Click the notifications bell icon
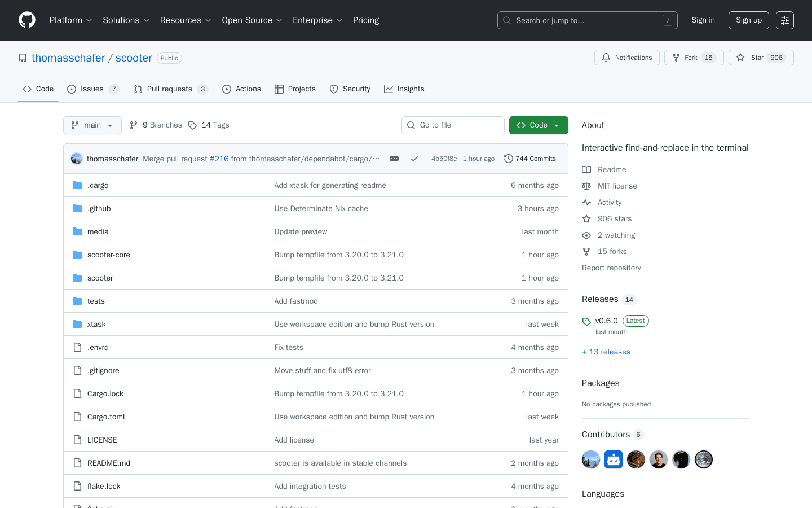Viewport: 812px width, 508px height. coord(606,57)
